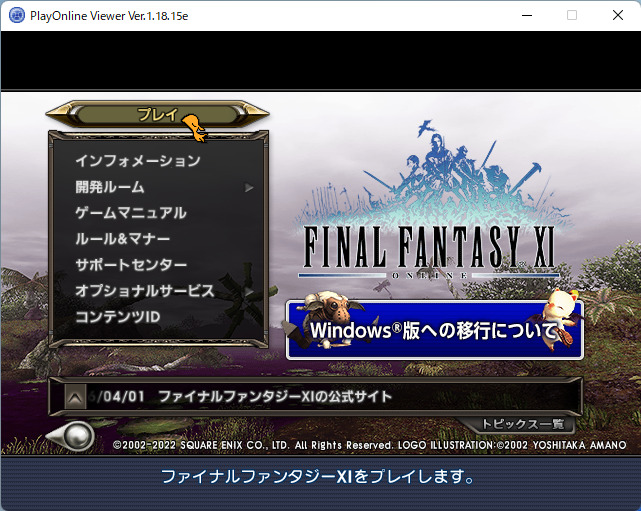Close the PlayOnline Viewer window
The height and width of the screenshot is (511, 641).
coord(618,16)
